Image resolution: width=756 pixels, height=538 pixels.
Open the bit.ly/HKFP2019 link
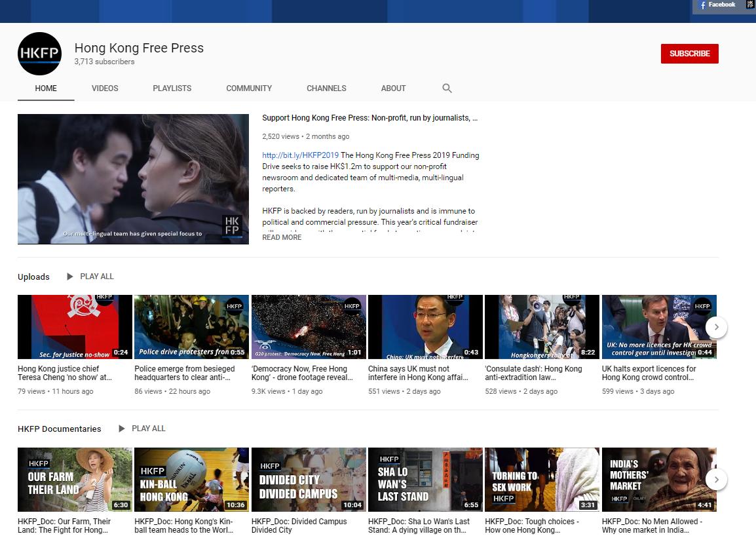click(301, 155)
